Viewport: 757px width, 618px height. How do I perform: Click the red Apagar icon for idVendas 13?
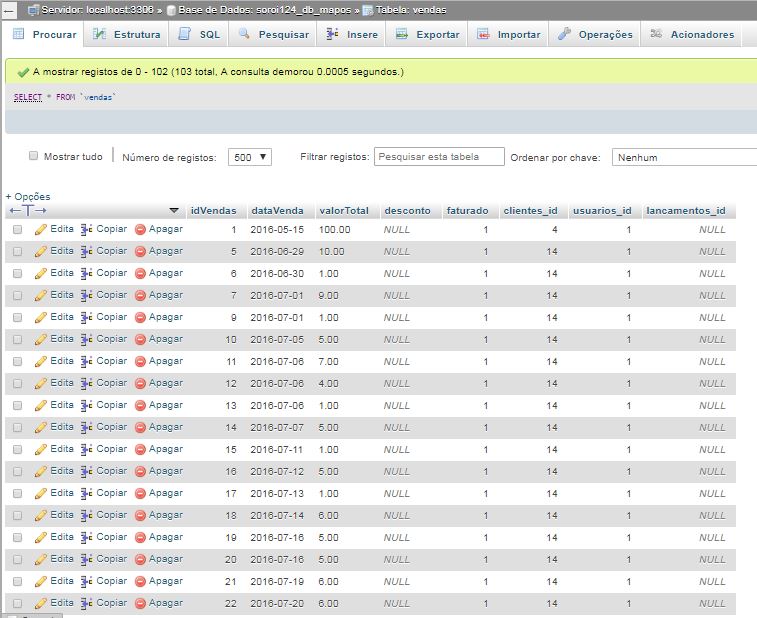click(x=140, y=406)
